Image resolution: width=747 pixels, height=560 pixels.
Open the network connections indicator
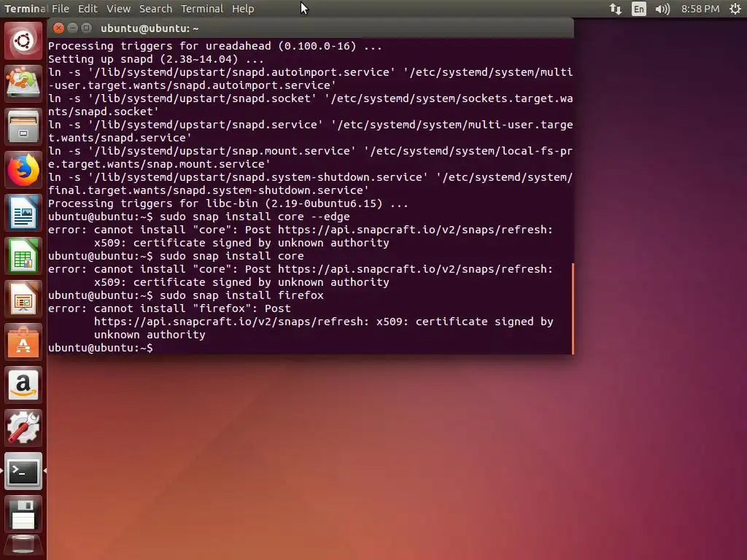616,9
